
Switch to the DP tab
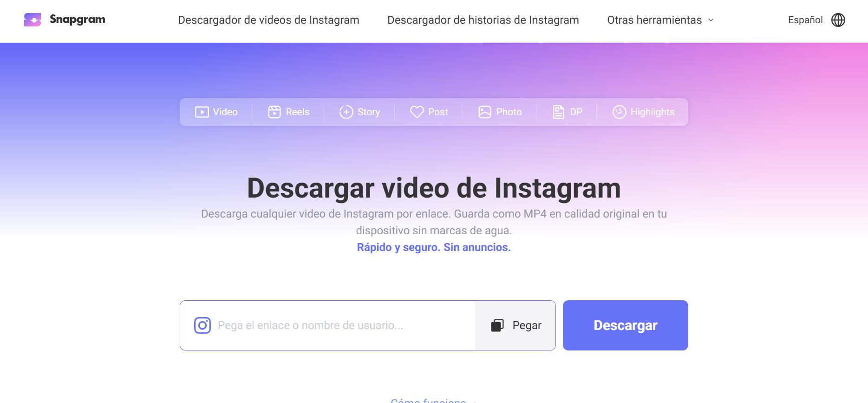click(567, 112)
